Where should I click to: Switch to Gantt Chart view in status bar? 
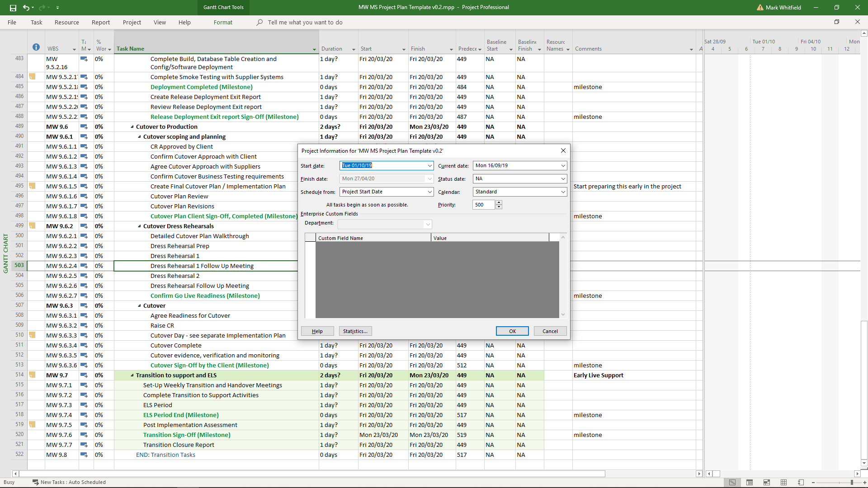click(x=732, y=482)
